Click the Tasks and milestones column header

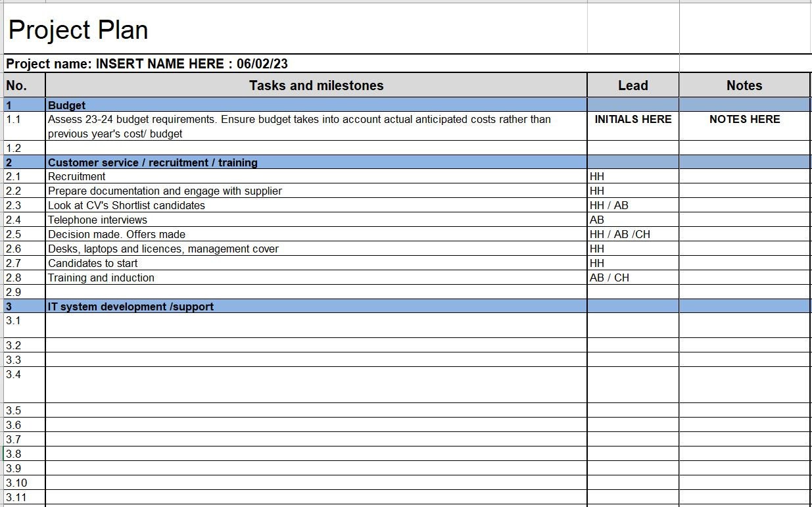(316, 85)
